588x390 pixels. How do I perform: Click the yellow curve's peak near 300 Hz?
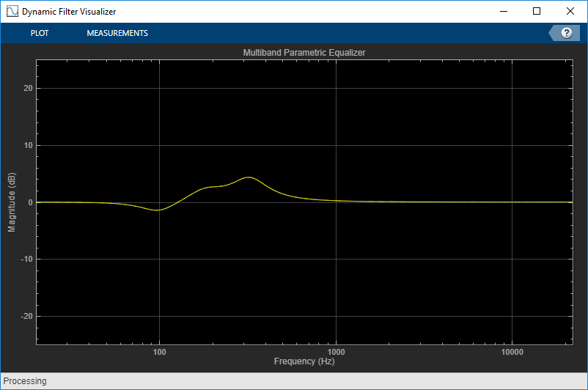(x=249, y=177)
